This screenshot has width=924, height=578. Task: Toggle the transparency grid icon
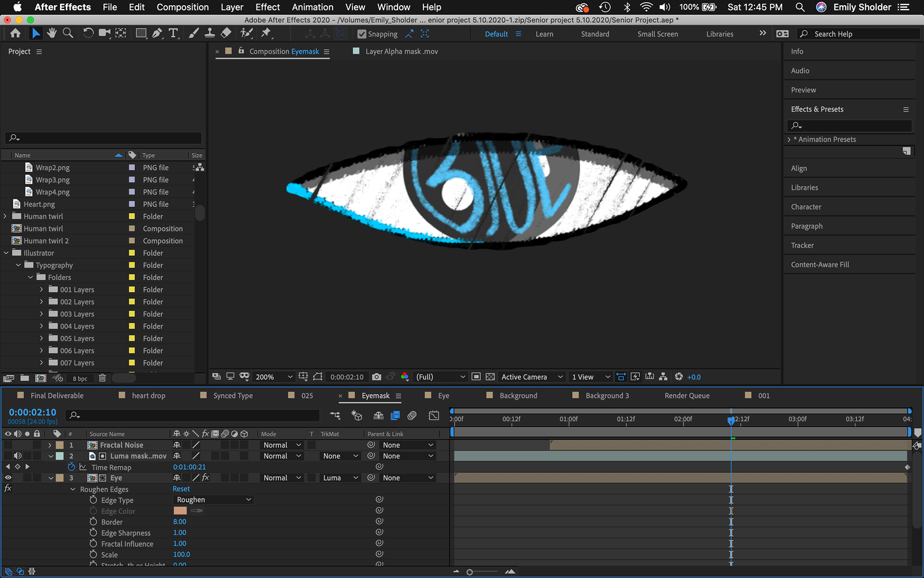490,377
